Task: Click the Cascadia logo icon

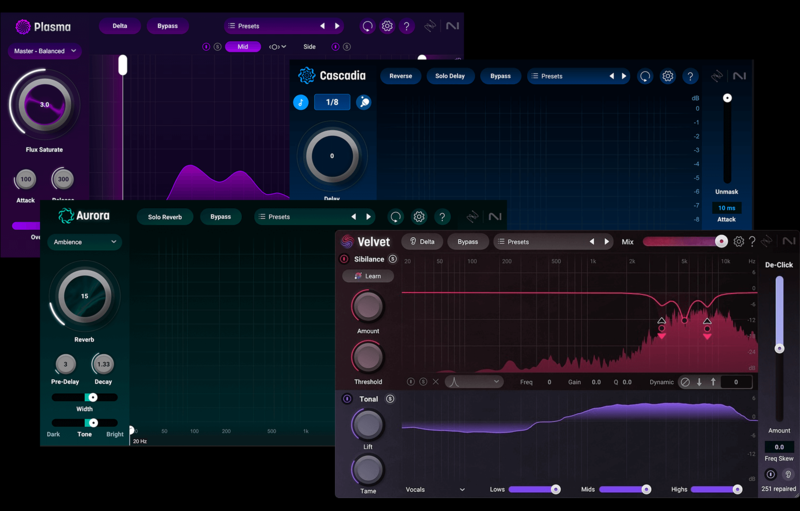Action: coord(307,75)
